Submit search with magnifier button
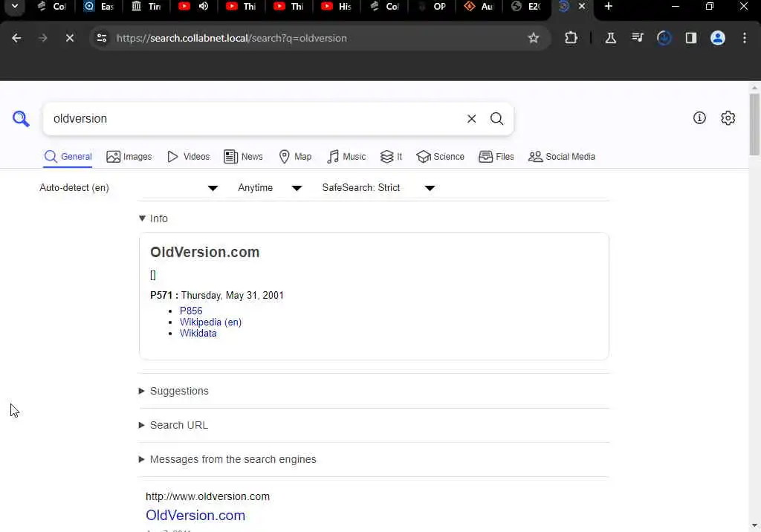The width and height of the screenshot is (761, 532). 496,119
